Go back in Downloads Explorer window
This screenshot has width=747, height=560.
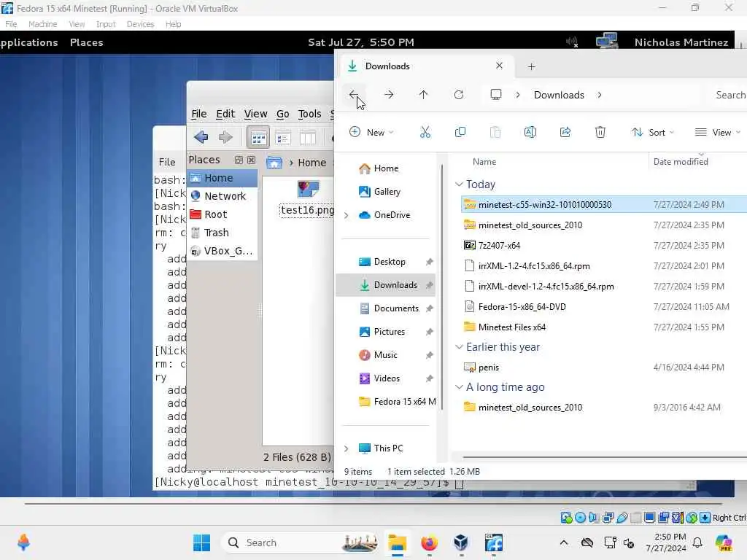tap(353, 95)
